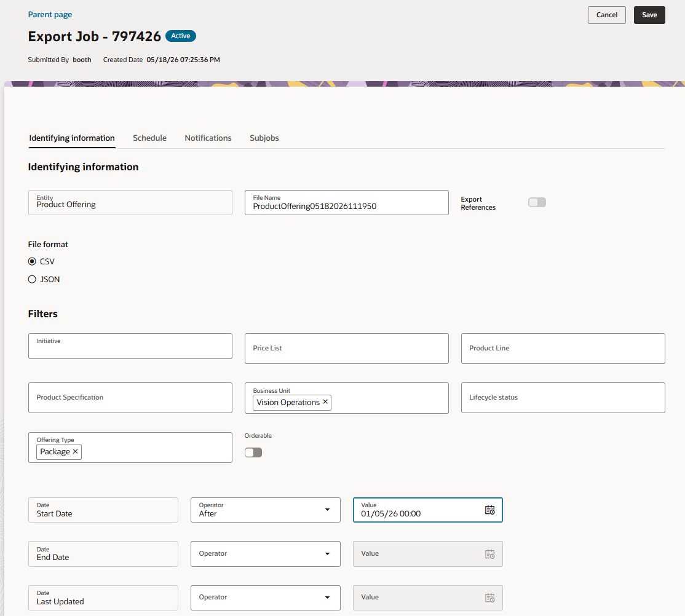This screenshot has width=685, height=616.
Task: Open calendar picker for Start Date value
Action: click(x=489, y=510)
